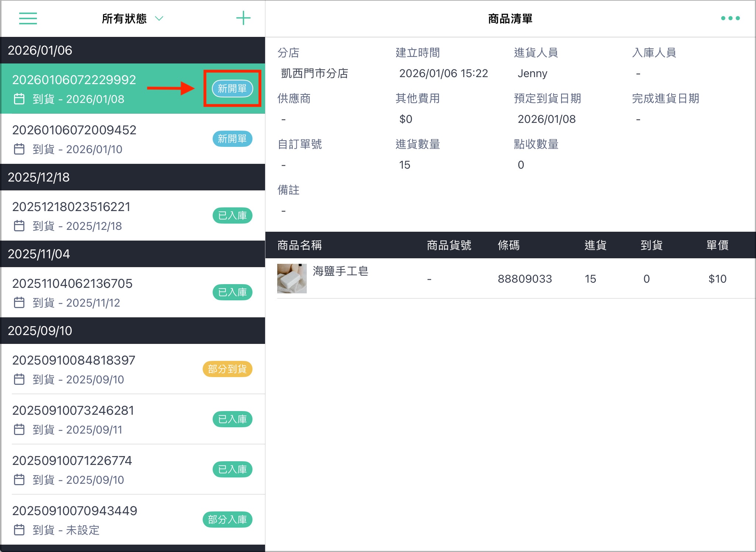
Task: Select the 海鹽手工皂 product row name
Action: (x=340, y=271)
